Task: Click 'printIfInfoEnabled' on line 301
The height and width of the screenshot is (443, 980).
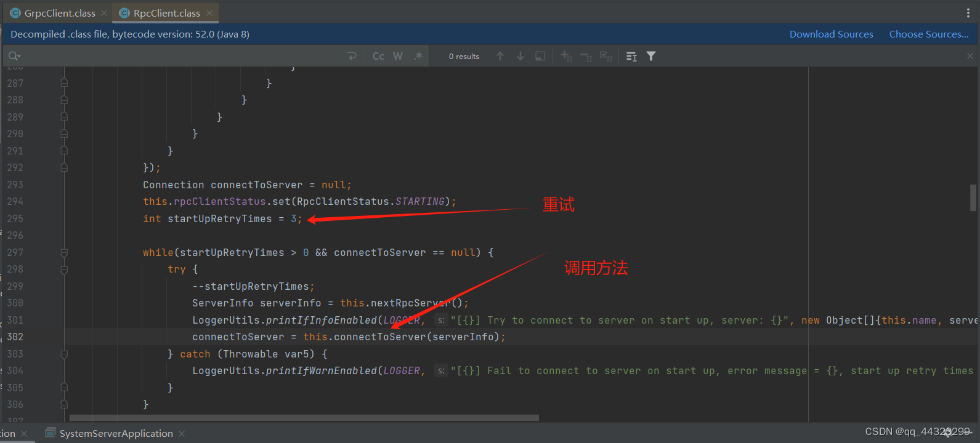Action: tap(321, 321)
